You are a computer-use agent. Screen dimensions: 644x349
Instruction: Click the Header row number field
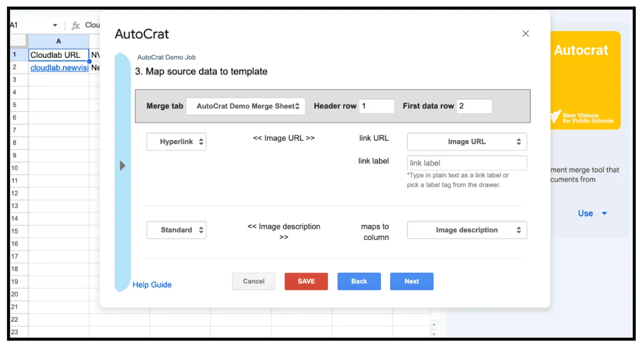(377, 106)
